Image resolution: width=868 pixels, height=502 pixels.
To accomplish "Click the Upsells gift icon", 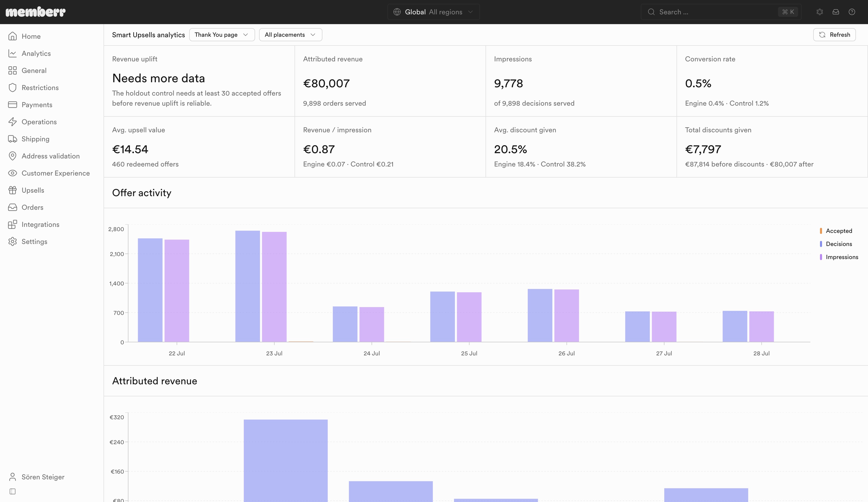I will 12,190.
